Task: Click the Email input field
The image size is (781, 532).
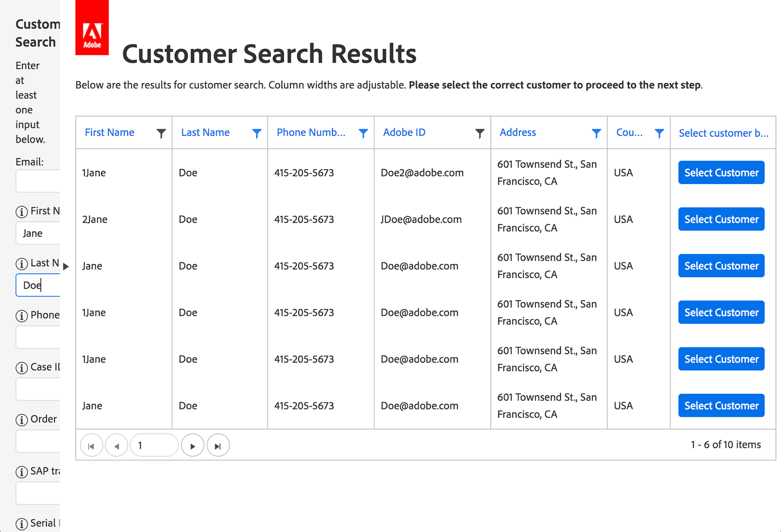Action: (38, 181)
